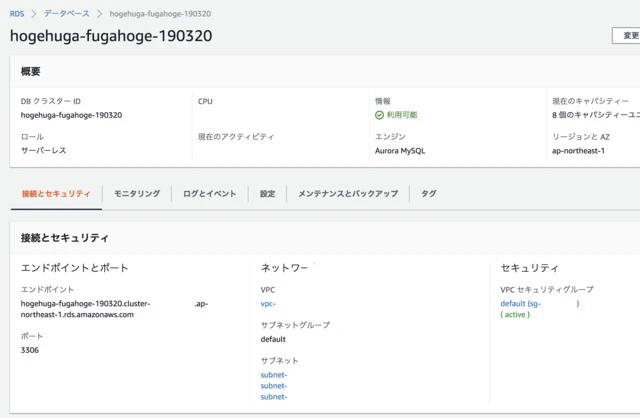
Task: Click the endpoint hostname hogehuga-fugahoge-190320.cluster-
Action: [85, 304]
